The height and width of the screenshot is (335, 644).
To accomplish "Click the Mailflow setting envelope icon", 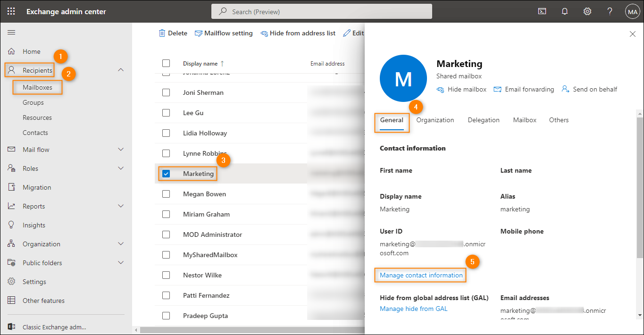I will (x=199, y=33).
